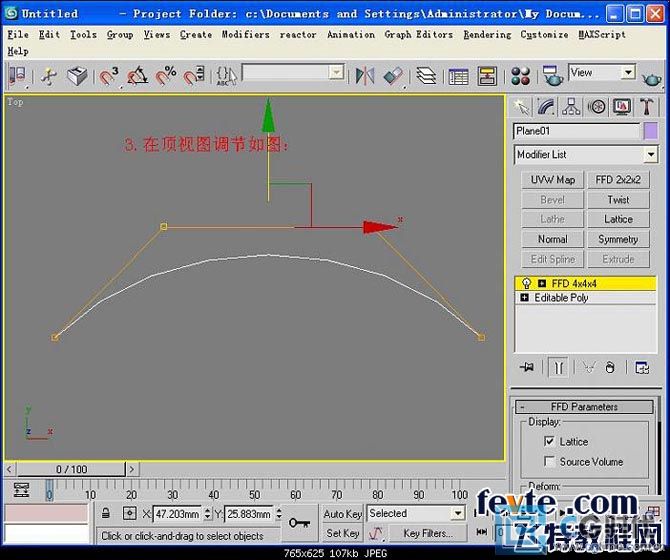Click the Key Filters button
The image size is (670, 560).
coord(427,533)
